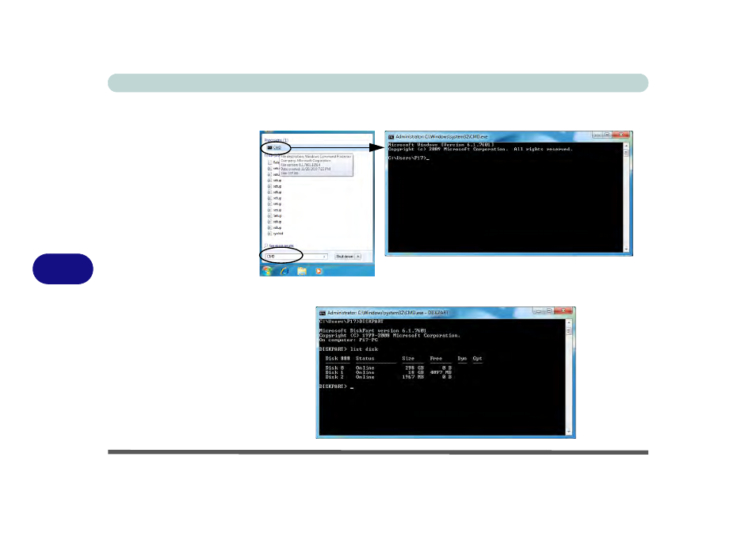Image resolution: width=756 pixels, height=533 pixels.
Task: Click the scrollbar thumb in DISKPART window
Action: coord(569,330)
